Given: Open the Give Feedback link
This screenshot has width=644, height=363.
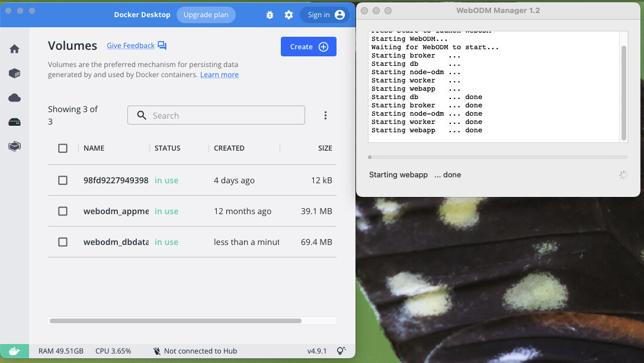Looking at the screenshot, I should (x=130, y=45).
